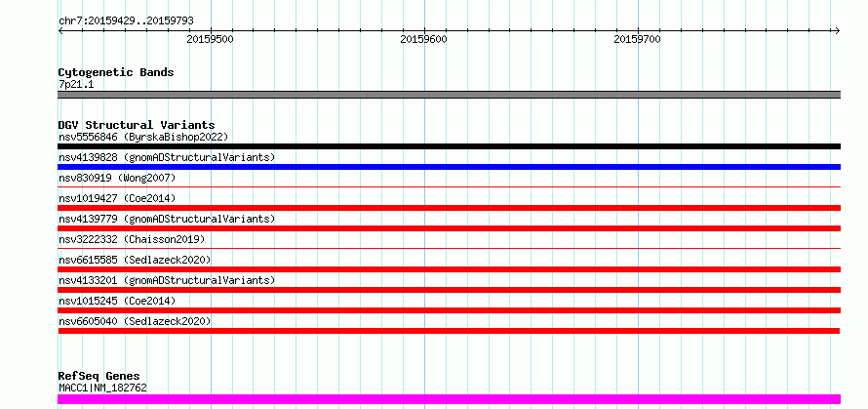
Task: Open variant nsv3222332 (Chaisson2019) label
Action: (x=132, y=239)
